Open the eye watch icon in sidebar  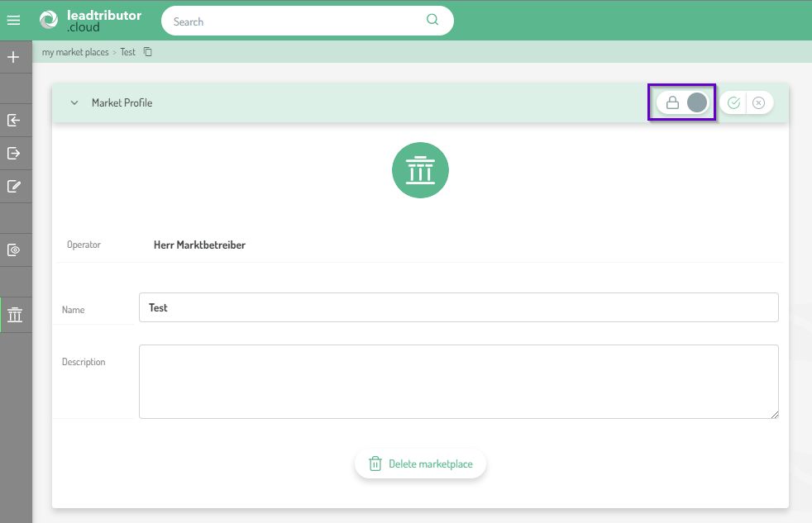point(13,250)
